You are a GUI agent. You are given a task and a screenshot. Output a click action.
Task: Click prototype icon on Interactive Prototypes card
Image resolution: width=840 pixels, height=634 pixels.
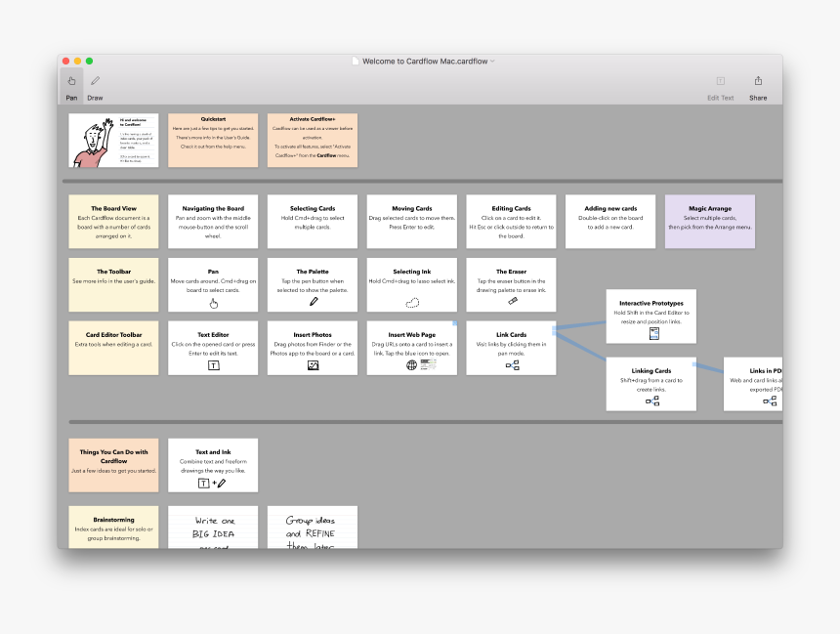[x=654, y=334]
